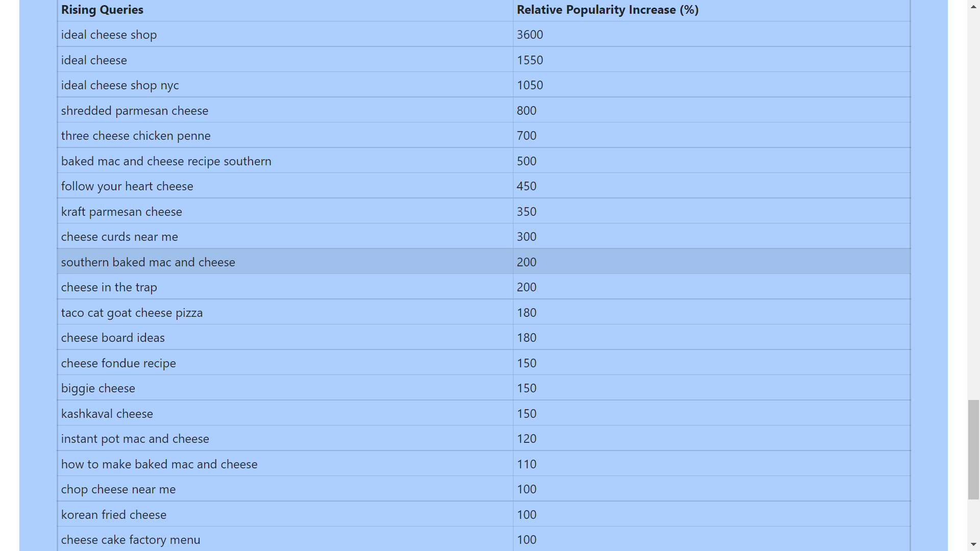
Task: Select the cheese in the trap row
Action: point(109,287)
